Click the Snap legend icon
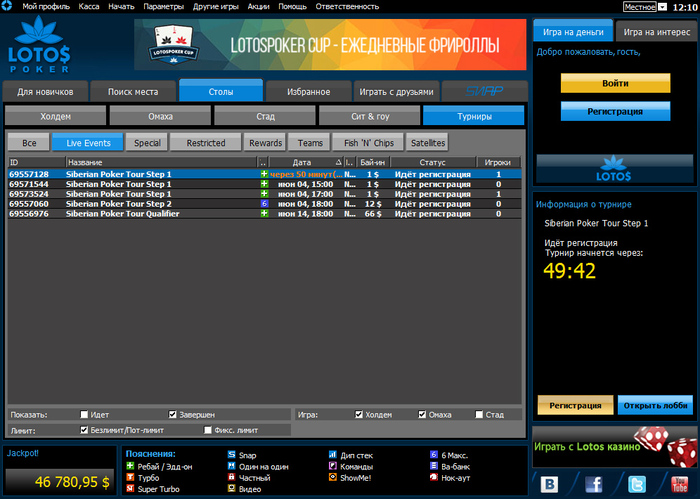The height and width of the screenshot is (499, 700). [231, 455]
